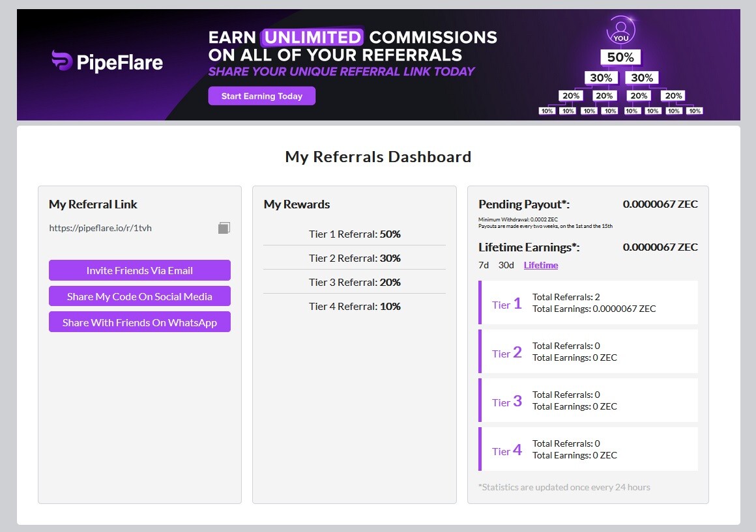
Task: Click Share With Friends On WhatsApp
Action: pos(140,322)
